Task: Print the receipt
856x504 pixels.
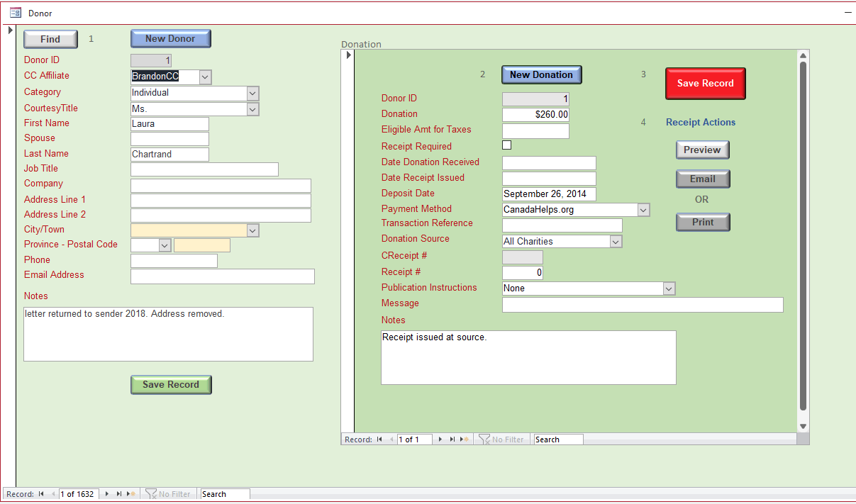Action: pyautogui.click(x=703, y=223)
